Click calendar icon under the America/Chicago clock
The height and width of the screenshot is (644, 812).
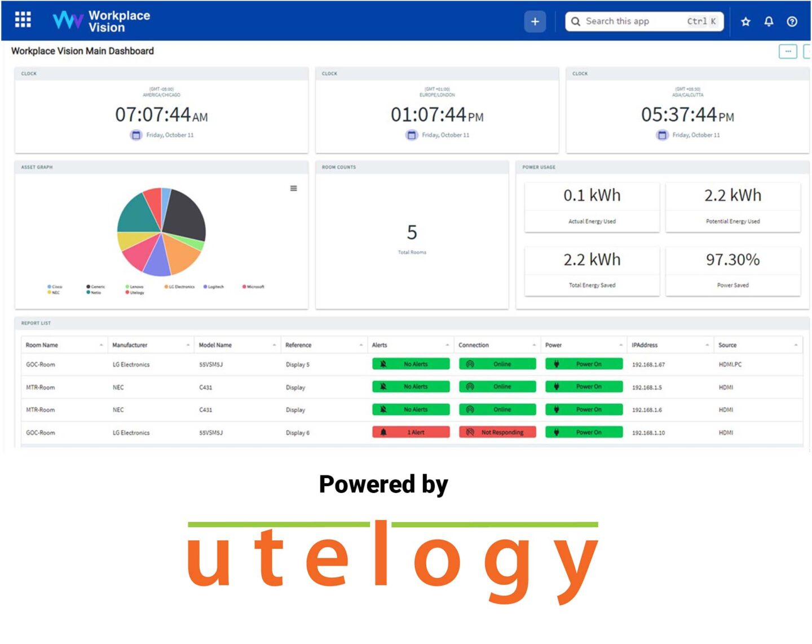pyautogui.click(x=136, y=135)
